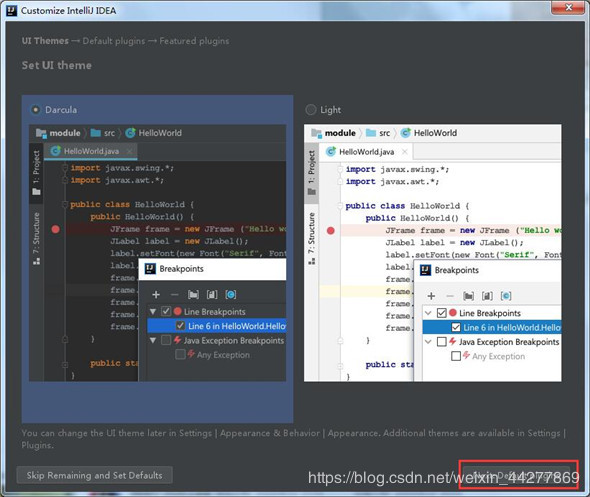Viewport: 590px width, 497px height.
Task: Select the Light theme radio button
Action: click(311, 110)
